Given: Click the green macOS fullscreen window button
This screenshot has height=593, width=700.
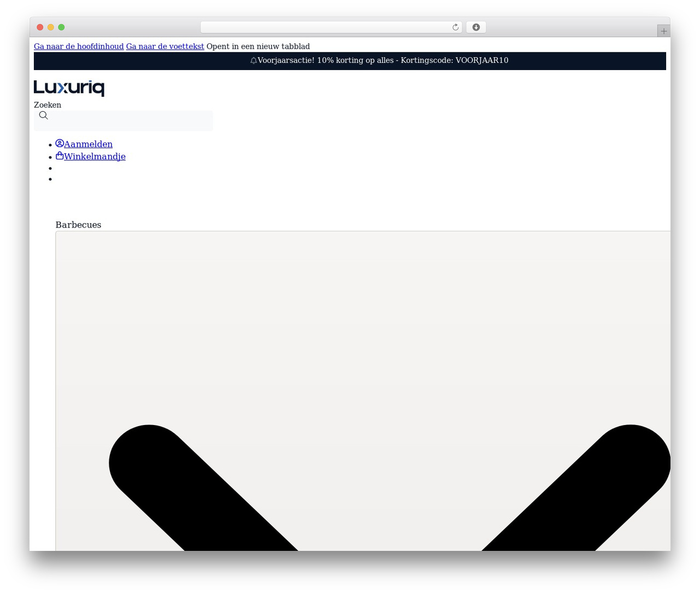Looking at the screenshot, I should click(x=61, y=27).
